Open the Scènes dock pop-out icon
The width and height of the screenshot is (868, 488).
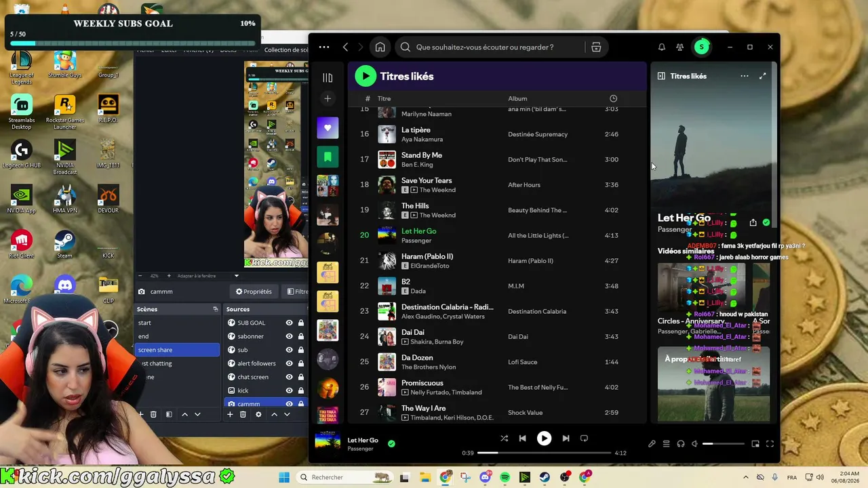pos(216,309)
